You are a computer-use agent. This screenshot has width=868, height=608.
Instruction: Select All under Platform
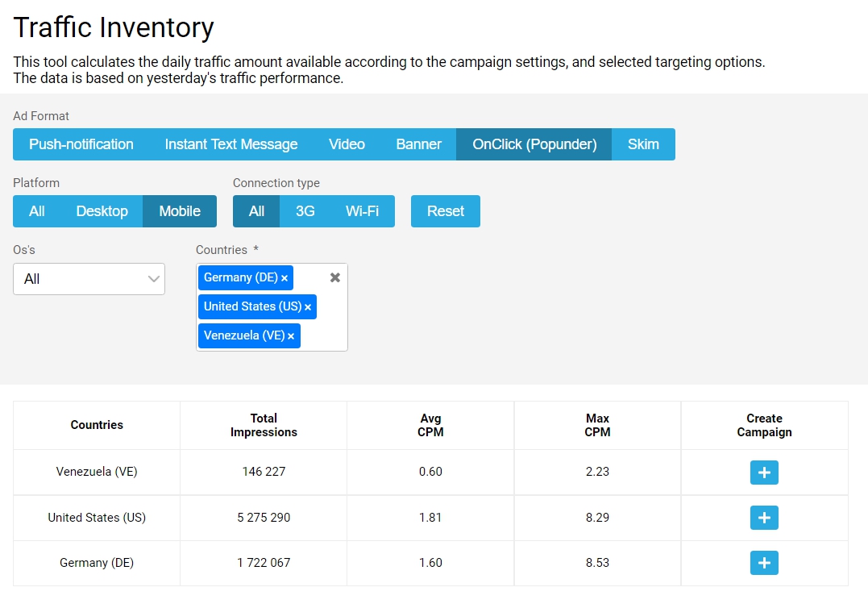point(37,211)
